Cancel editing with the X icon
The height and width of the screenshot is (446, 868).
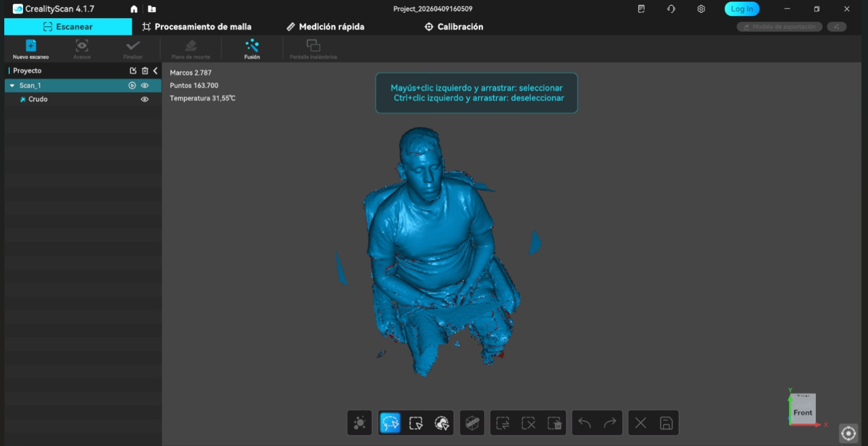pos(640,423)
